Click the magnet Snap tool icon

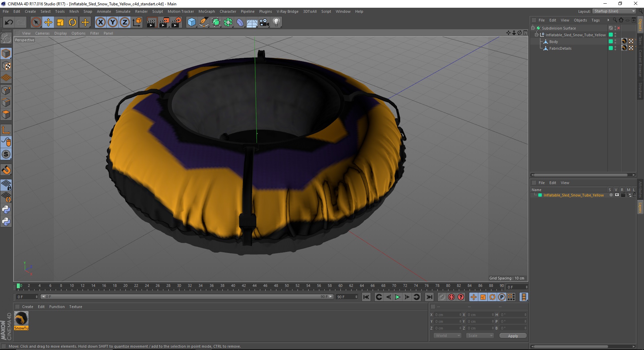(6, 170)
